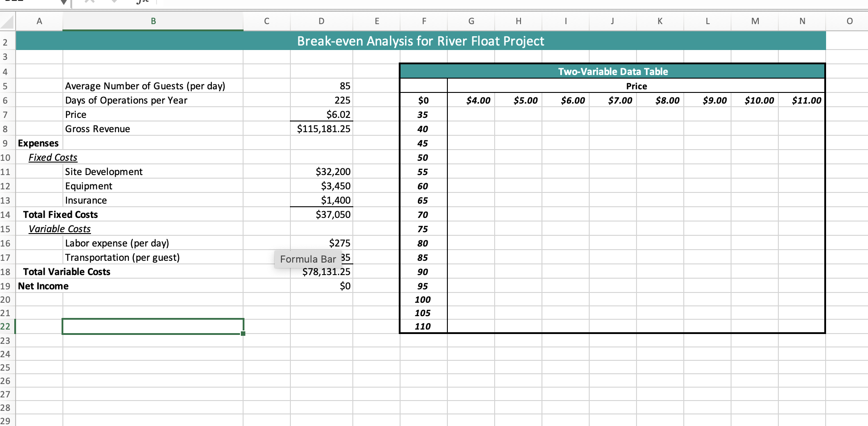Click the Cancel (X) icon beside formula bar
The image size is (868, 426).
click(89, 2)
